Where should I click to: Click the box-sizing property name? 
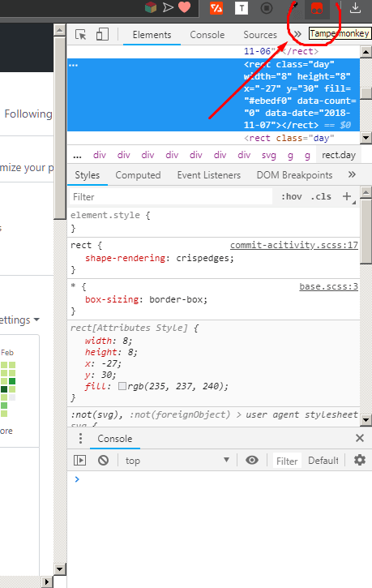click(112, 299)
